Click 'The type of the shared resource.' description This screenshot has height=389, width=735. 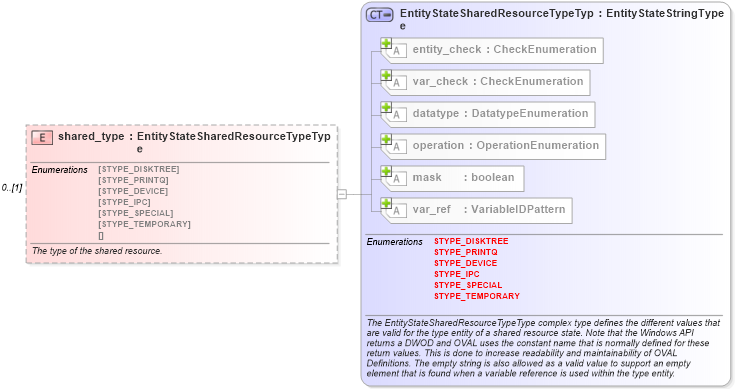coord(97,251)
